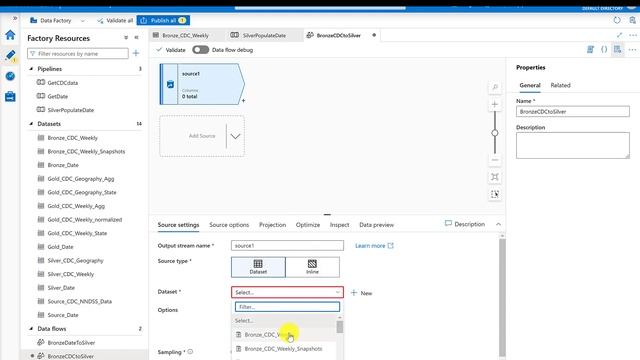
Task: Choose Bronze_CDC_Weekly_Snapshots in dropdown list
Action: click(x=284, y=349)
